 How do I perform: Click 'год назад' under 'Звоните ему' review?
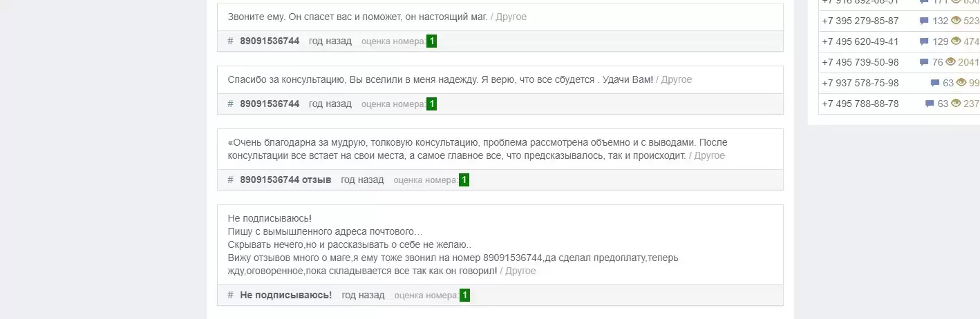[330, 41]
